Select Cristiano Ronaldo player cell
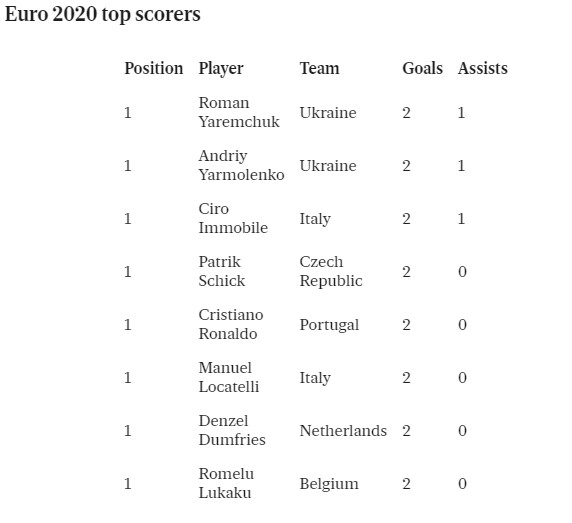Viewport: 572px width, 523px height. [x=231, y=324]
